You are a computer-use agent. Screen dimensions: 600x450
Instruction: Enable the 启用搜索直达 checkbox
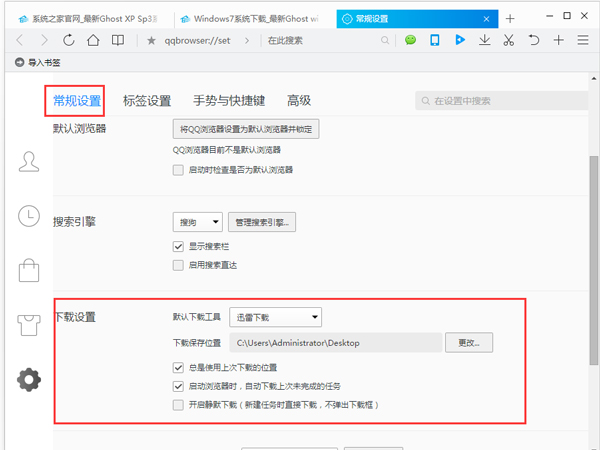click(178, 265)
